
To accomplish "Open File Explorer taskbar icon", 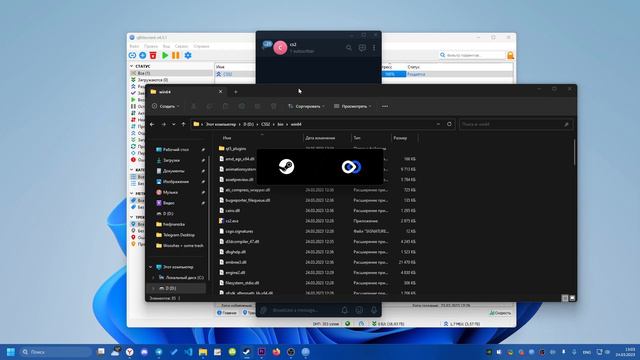I will pos(203,352).
